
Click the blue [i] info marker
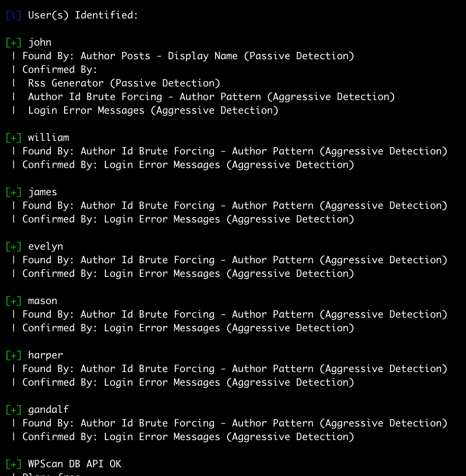(14, 15)
